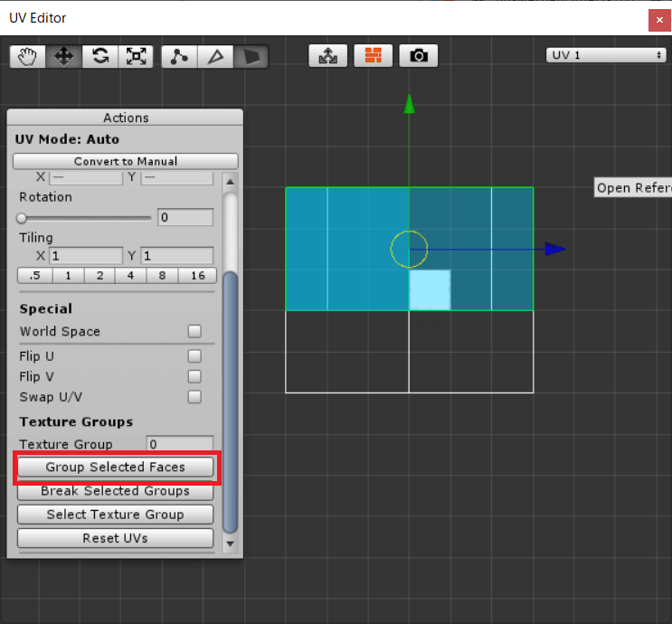Image resolution: width=672 pixels, height=624 pixels.
Task: Click the UV Mode: Auto label
Action: [x=67, y=139]
